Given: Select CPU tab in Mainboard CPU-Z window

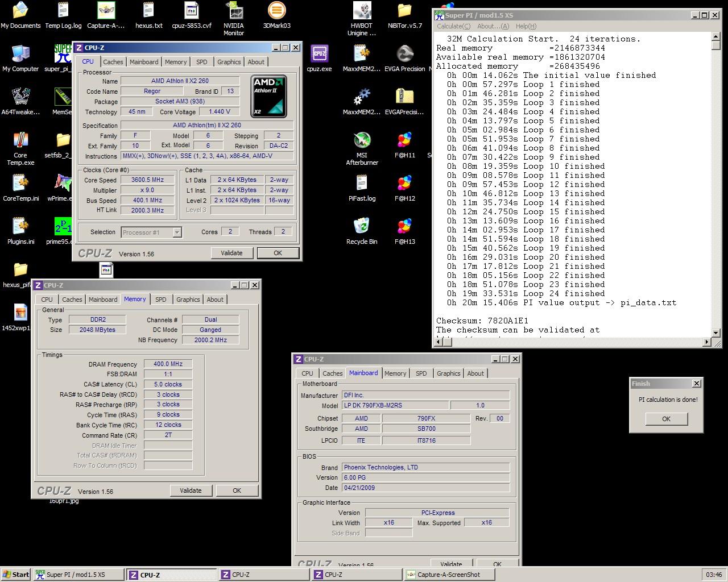Looking at the screenshot, I should pos(307,373).
